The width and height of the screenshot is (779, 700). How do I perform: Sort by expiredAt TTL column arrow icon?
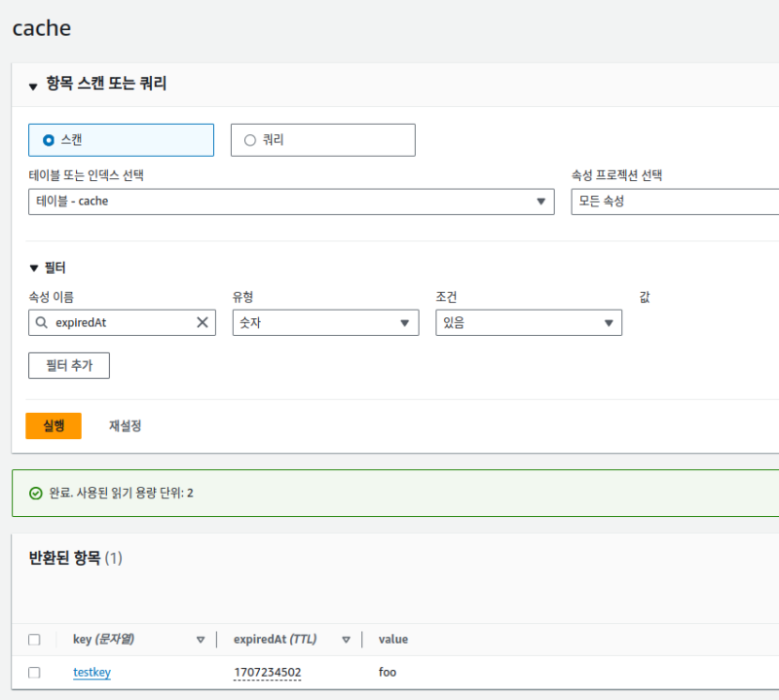click(346, 640)
